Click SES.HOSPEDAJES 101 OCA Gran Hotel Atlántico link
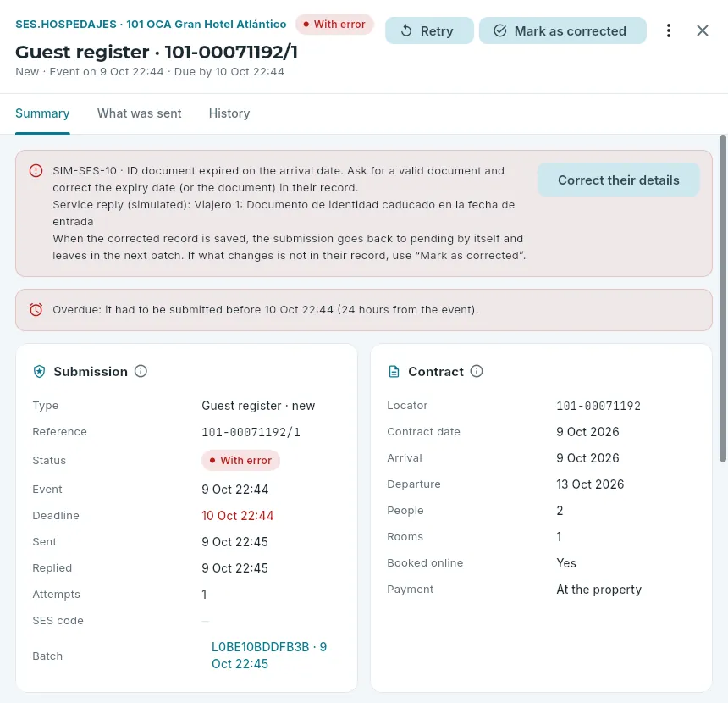This screenshot has width=728, height=703. pyautogui.click(x=151, y=25)
